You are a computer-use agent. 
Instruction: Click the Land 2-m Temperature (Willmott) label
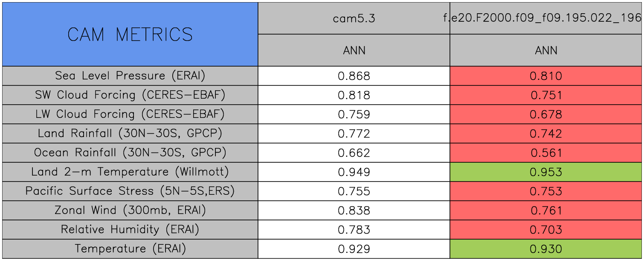coord(130,172)
